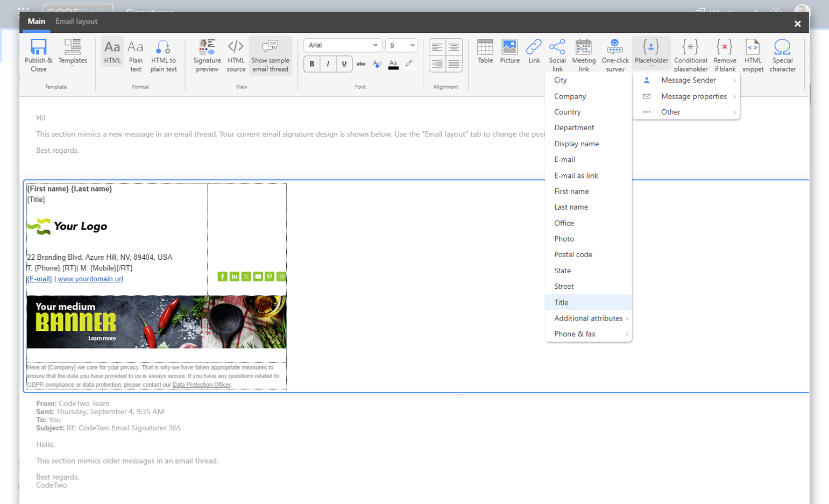Click the Publish & Close icon
The image size is (829, 504).
38,47
